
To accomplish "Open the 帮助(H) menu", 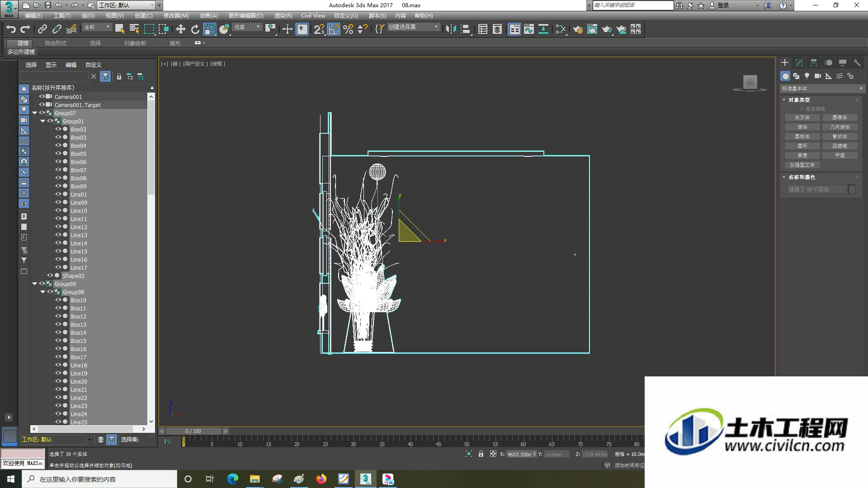I will pos(424,15).
